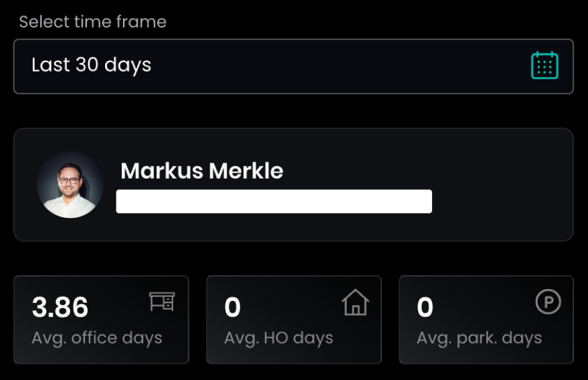Click the white redacted bar under the name
Image resolution: width=588 pixels, height=380 pixels.
click(x=274, y=201)
